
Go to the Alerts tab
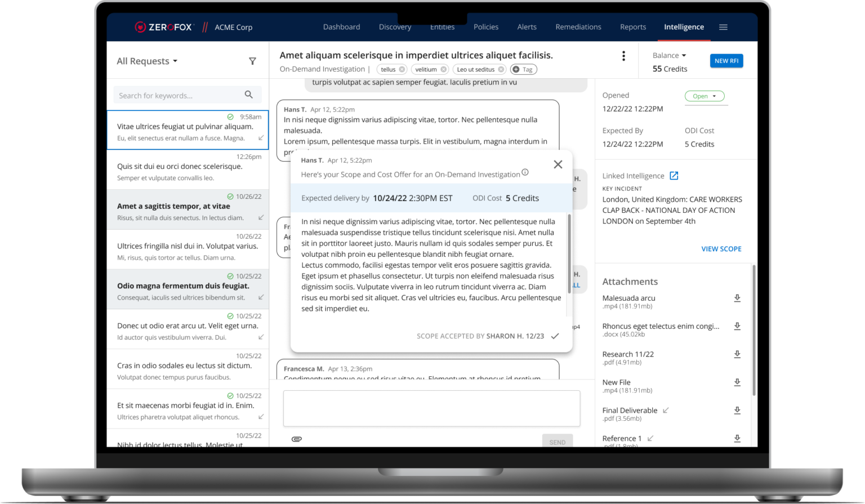point(527,27)
